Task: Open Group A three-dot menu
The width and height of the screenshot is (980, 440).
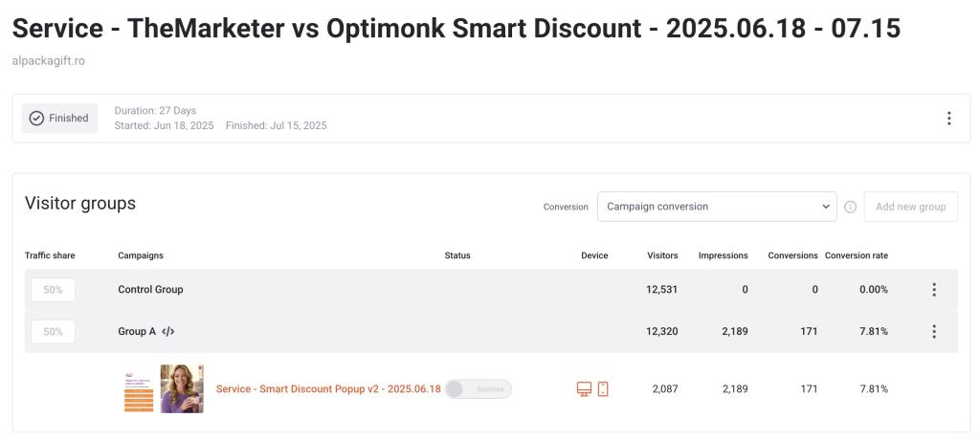Action: [934, 332]
